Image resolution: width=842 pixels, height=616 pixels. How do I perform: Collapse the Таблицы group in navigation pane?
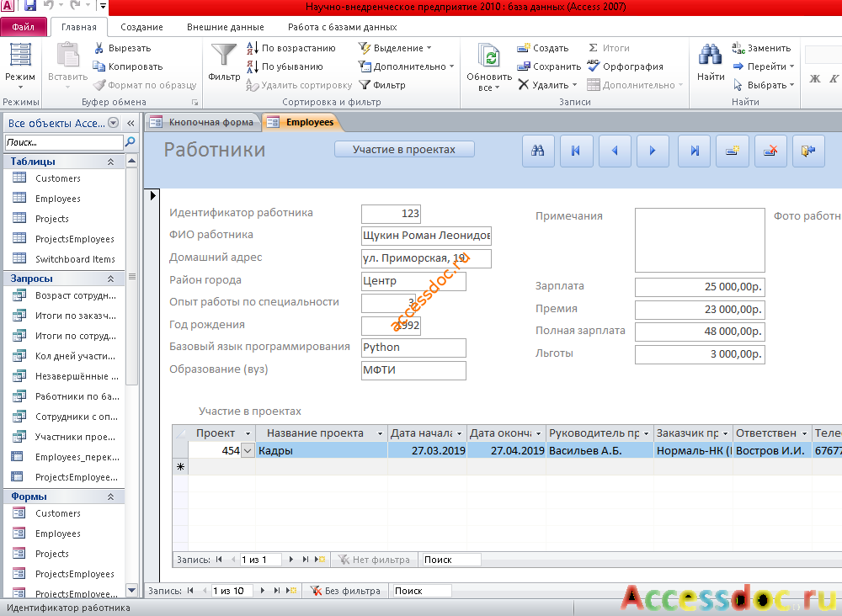coord(110,162)
